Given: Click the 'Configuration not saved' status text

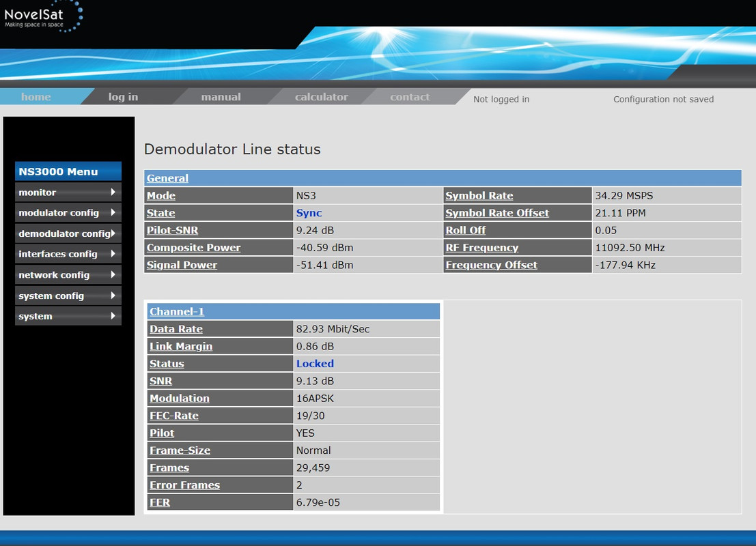Looking at the screenshot, I should point(663,99).
